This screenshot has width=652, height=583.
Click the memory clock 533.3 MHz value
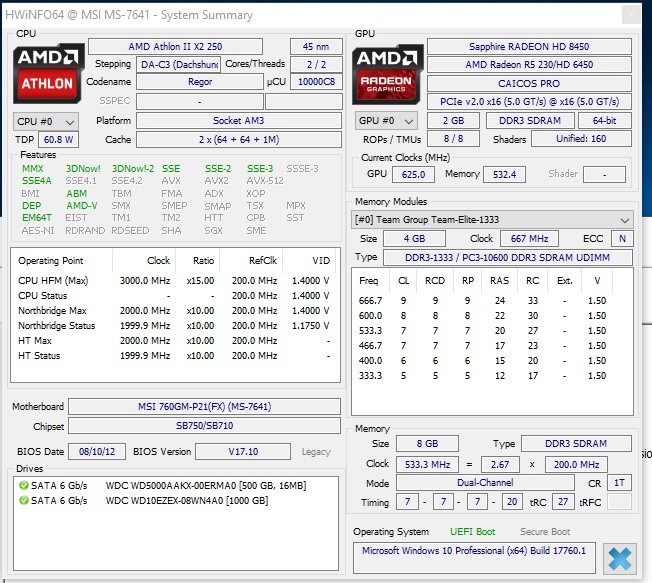pyautogui.click(x=427, y=464)
